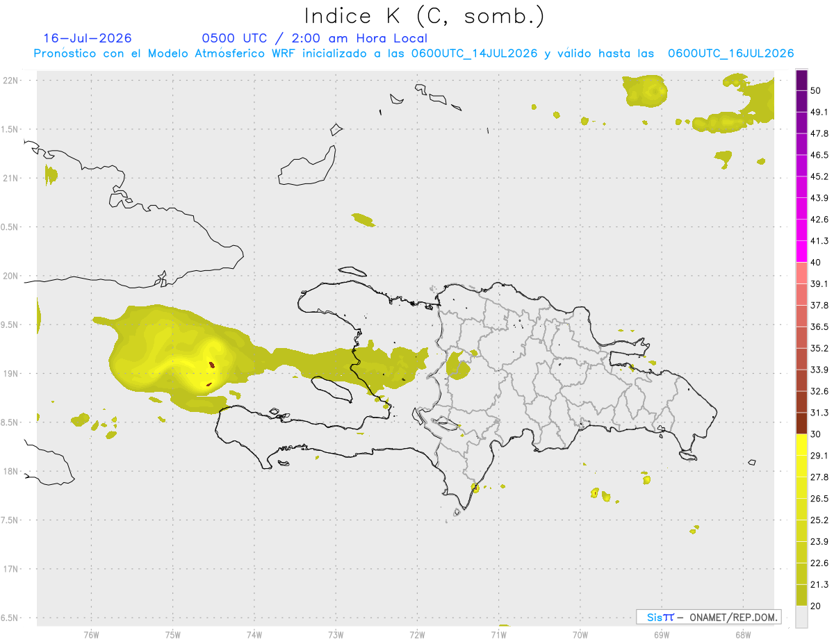The image size is (834, 644).
Task: Click the 18N latitude label
Action: 11,471
